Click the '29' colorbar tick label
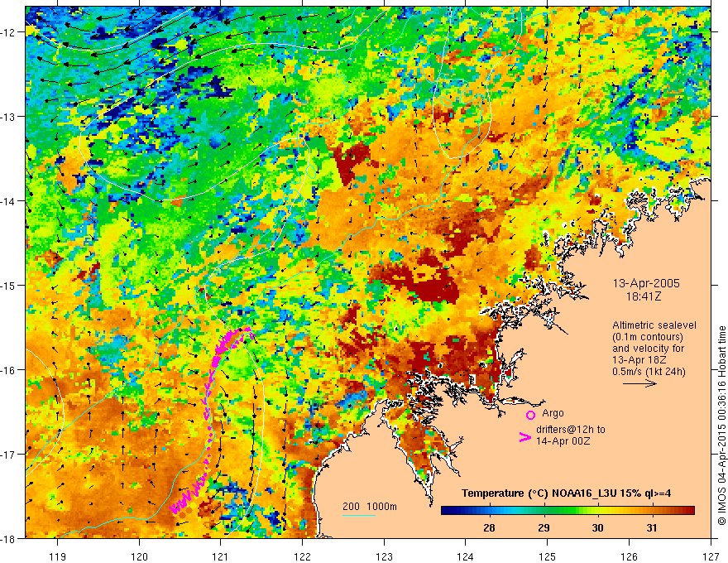Image resolution: width=728 pixels, height=563 pixels. (x=544, y=527)
